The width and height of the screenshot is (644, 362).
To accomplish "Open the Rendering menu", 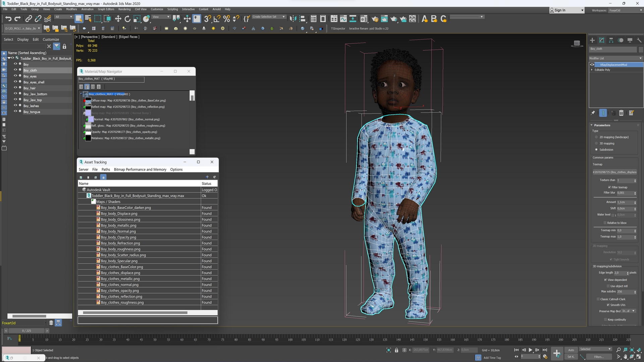I will pyautogui.click(x=124, y=9).
